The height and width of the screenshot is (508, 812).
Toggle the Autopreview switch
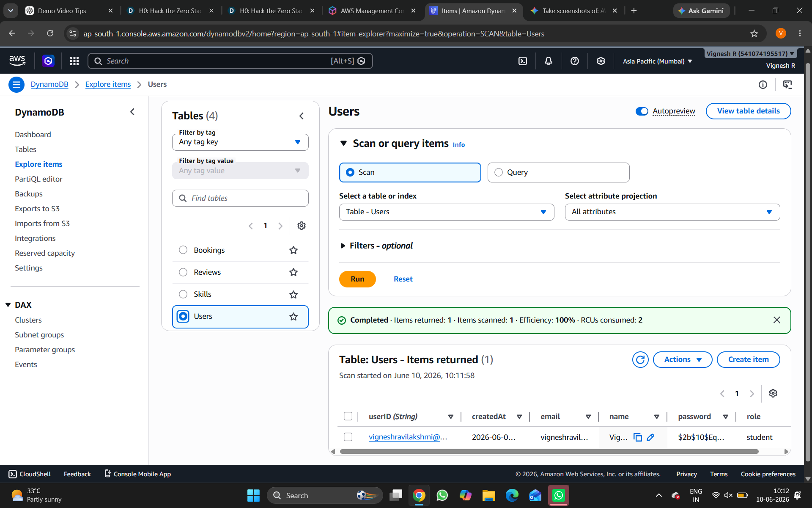point(642,111)
